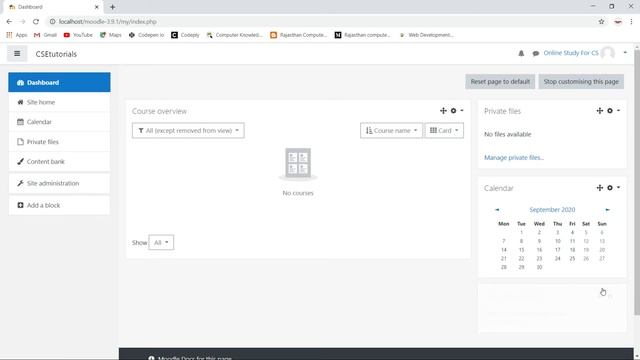Select day 30 in the calendar

(x=539, y=267)
